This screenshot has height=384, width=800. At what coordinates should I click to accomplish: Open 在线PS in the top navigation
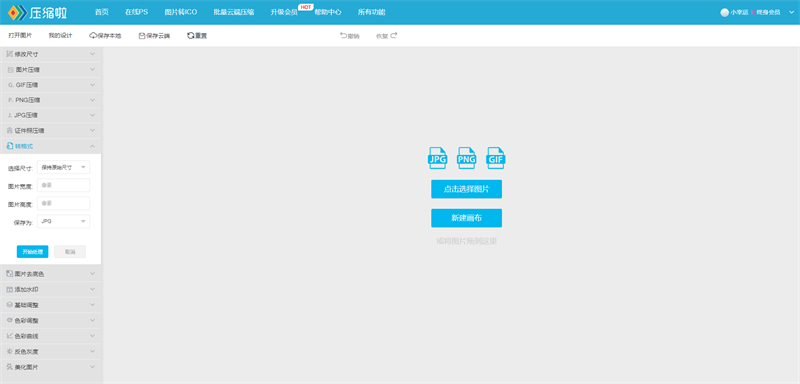(x=137, y=12)
